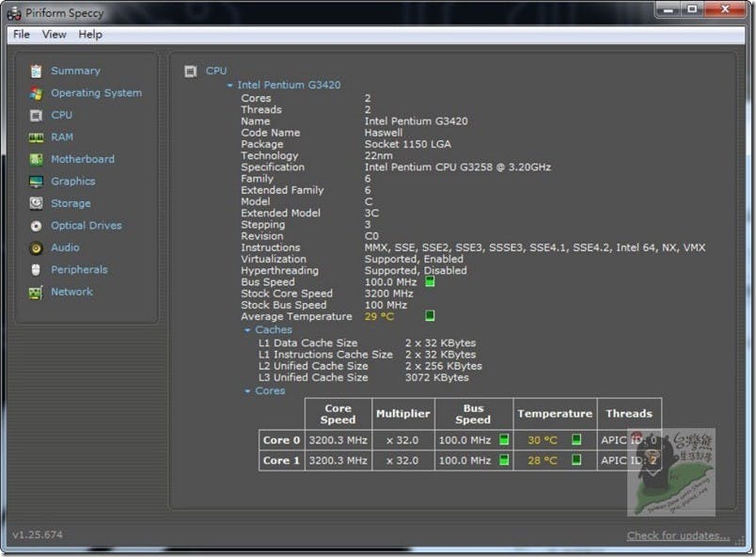Open the File menu
The image size is (756, 557).
coord(22,34)
